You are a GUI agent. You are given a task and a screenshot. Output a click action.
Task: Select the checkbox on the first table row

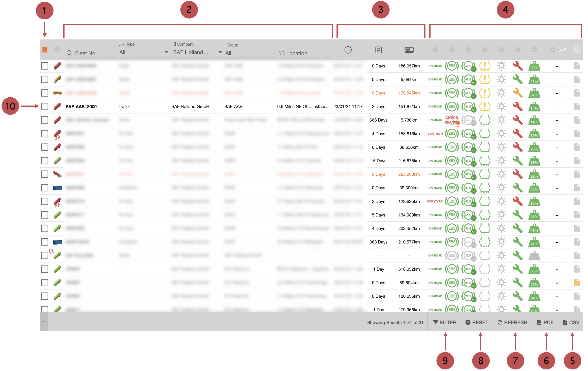coord(44,66)
